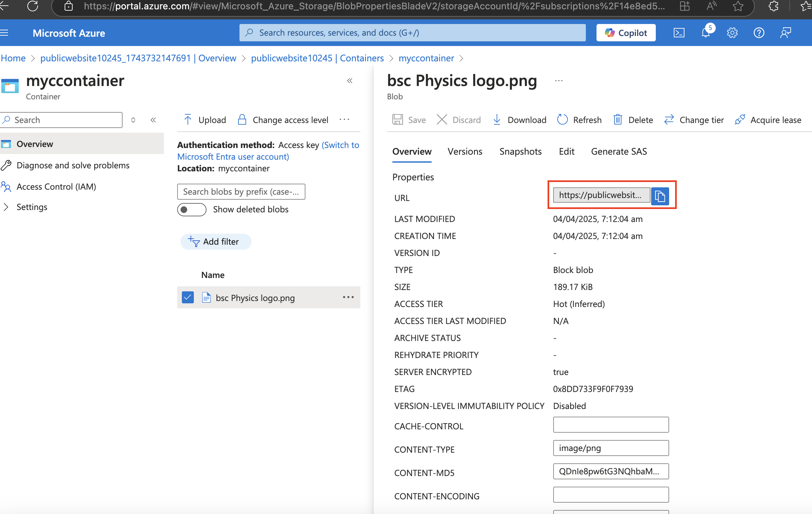Open the notifications bell
812x514 pixels.
pyautogui.click(x=706, y=33)
